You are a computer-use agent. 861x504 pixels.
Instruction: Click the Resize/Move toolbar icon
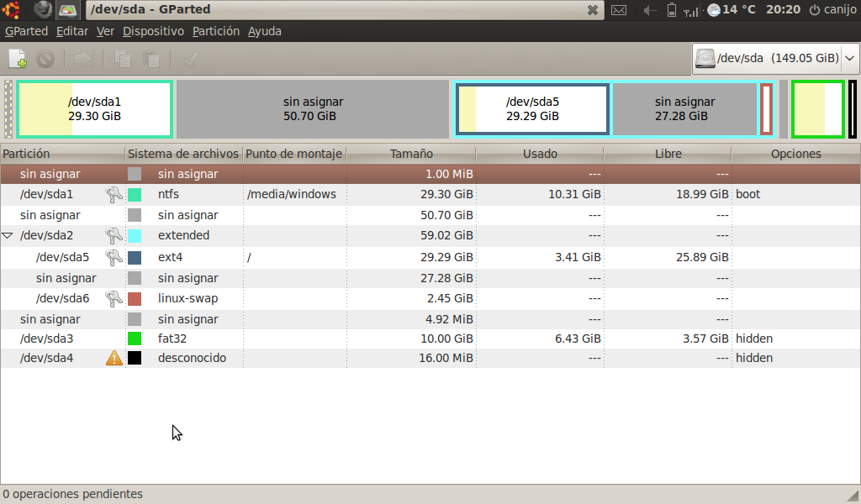[x=83, y=59]
